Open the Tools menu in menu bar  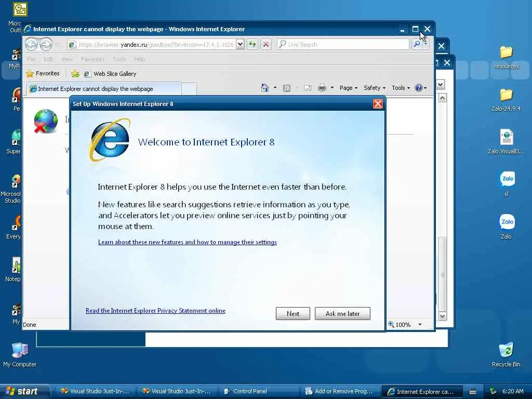click(119, 59)
